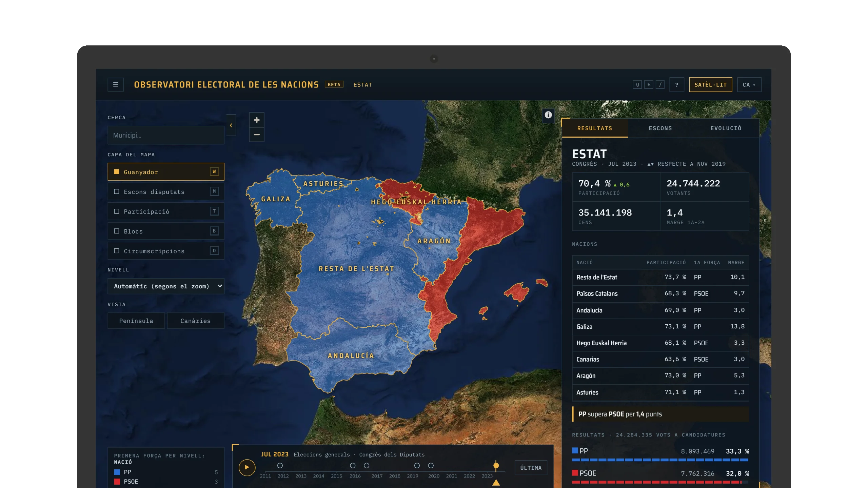Enable the Blocs map layer

(166, 231)
